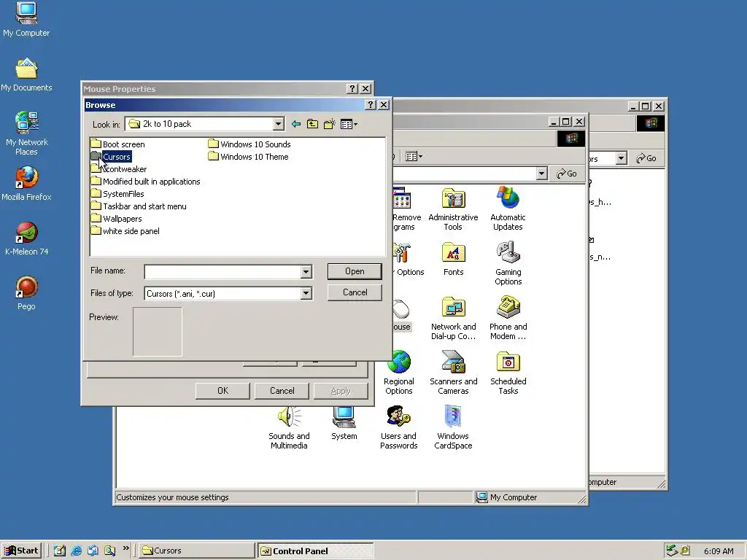This screenshot has width=747, height=560.
Task: Click the File name input field
Action: tap(222, 272)
